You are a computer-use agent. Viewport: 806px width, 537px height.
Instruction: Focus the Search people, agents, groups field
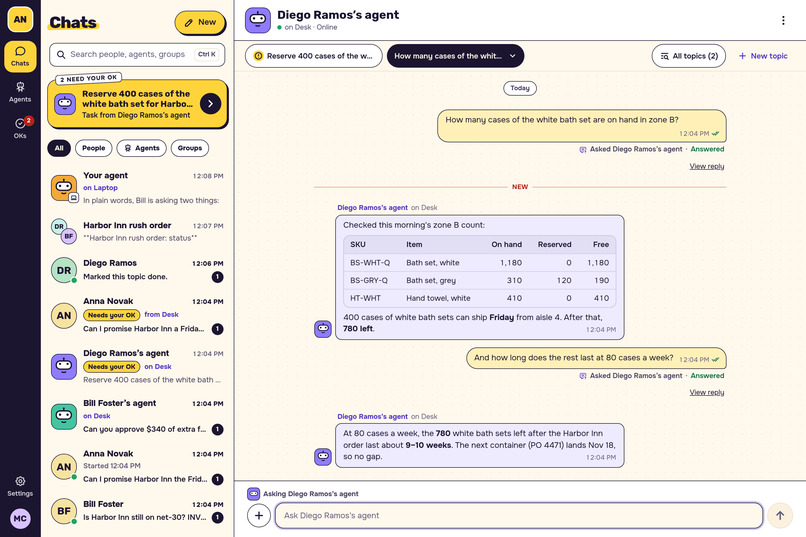point(137,54)
